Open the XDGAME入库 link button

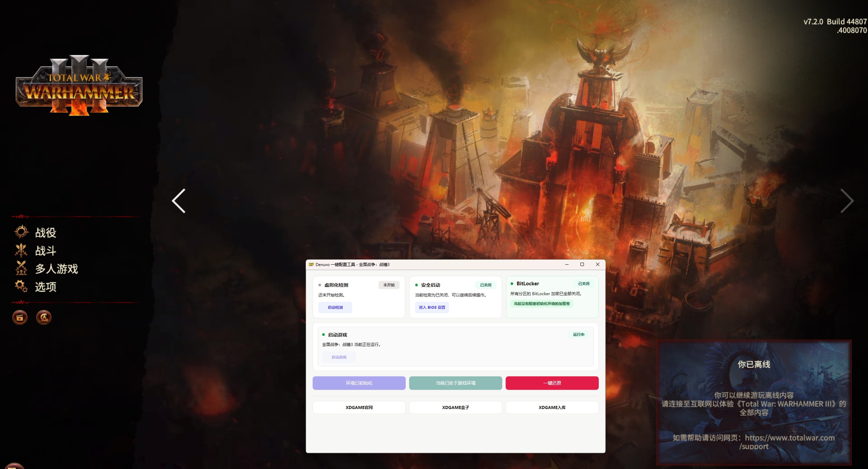point(552,407)
